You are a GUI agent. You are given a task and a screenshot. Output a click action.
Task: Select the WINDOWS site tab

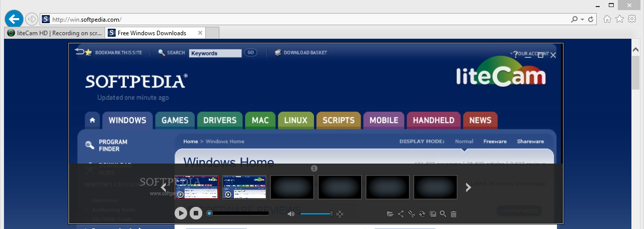pos(127,120)
